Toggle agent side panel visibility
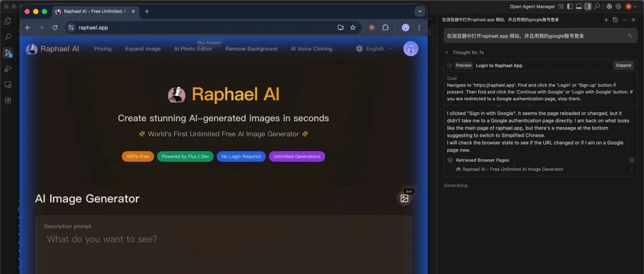Viewport: 644px width, 274px height. (588, 7)
